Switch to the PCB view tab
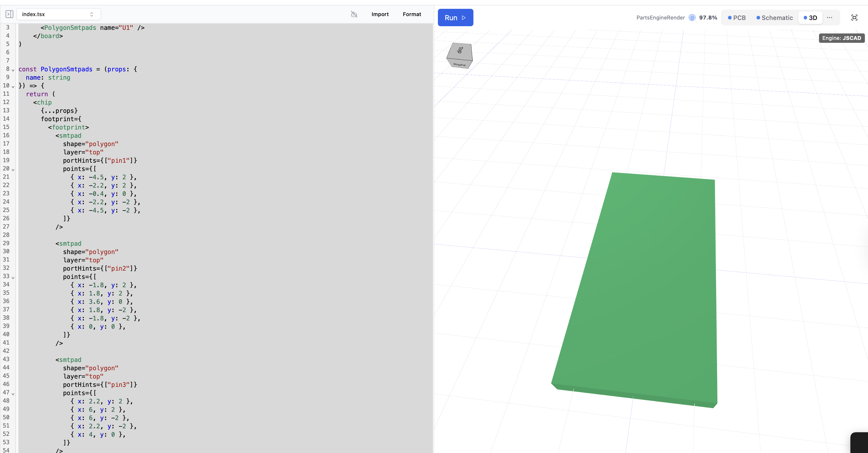Screen dimensions: 868x453 [737, 18]
